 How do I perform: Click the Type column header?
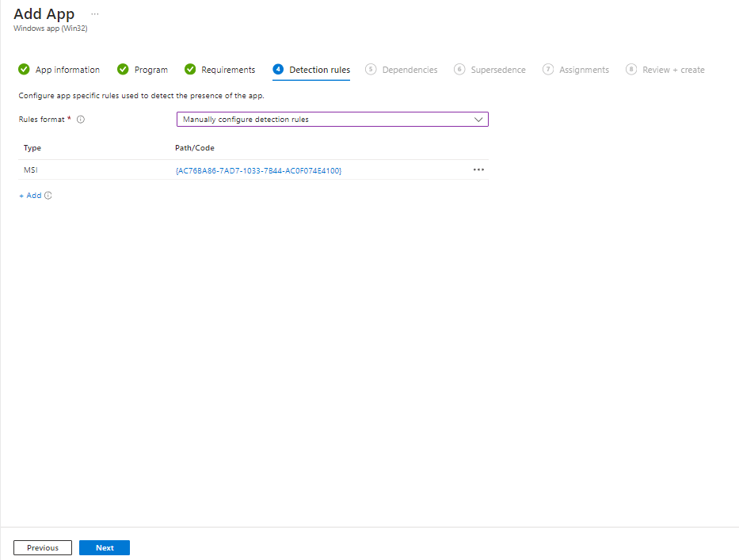click(x=32, y=148)
